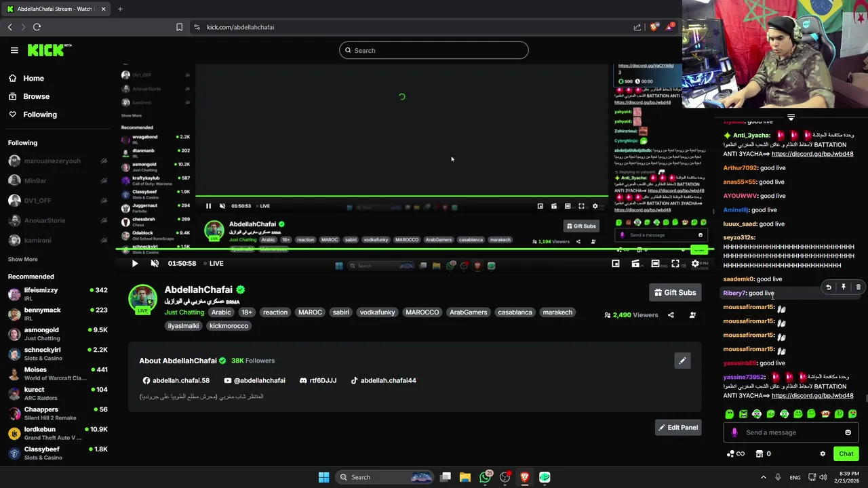The height and width of the screenshot is (488, 868).
Task: Open channel points infinity icon
Action: pyautogui.click(x=736, y=454)
